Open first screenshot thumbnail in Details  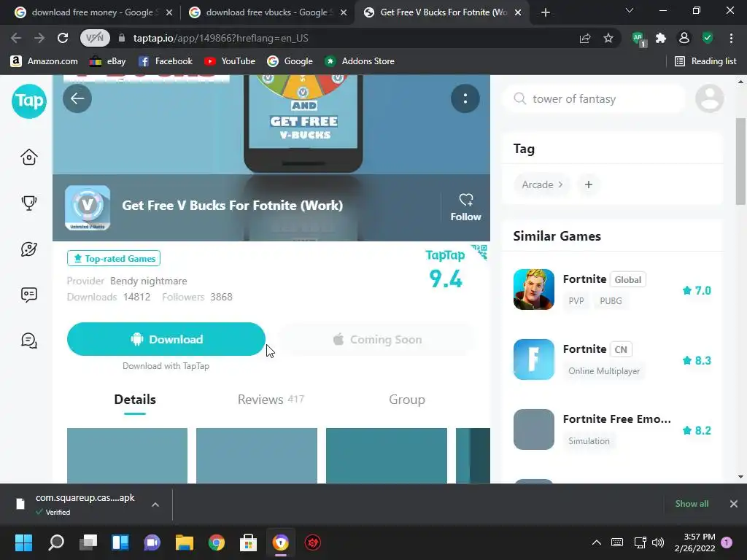tap(127, 456)
